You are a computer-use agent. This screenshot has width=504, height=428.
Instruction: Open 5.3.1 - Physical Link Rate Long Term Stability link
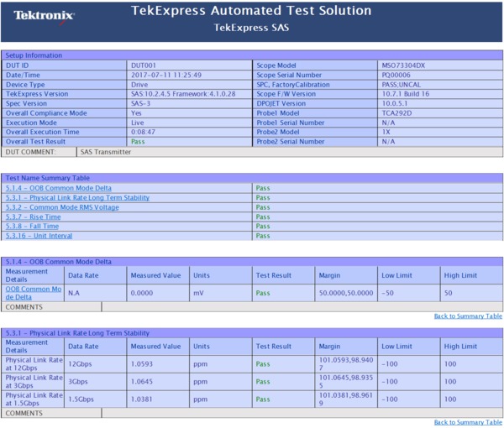point(77,198)
